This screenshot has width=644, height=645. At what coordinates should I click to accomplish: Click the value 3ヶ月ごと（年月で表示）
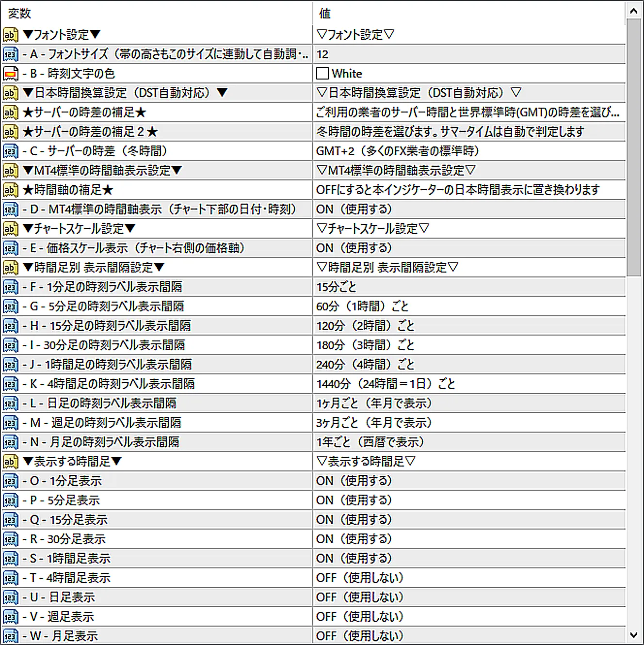coord(374,423)
